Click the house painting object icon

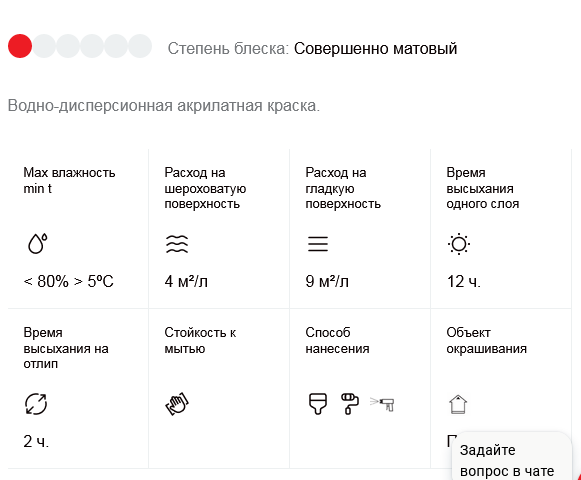tap(458, 404)
